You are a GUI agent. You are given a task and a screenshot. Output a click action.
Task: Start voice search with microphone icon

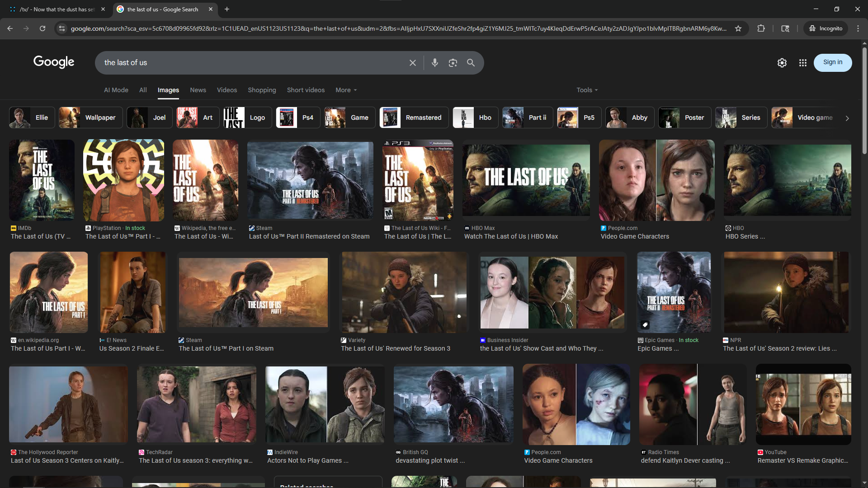[435, 63]
